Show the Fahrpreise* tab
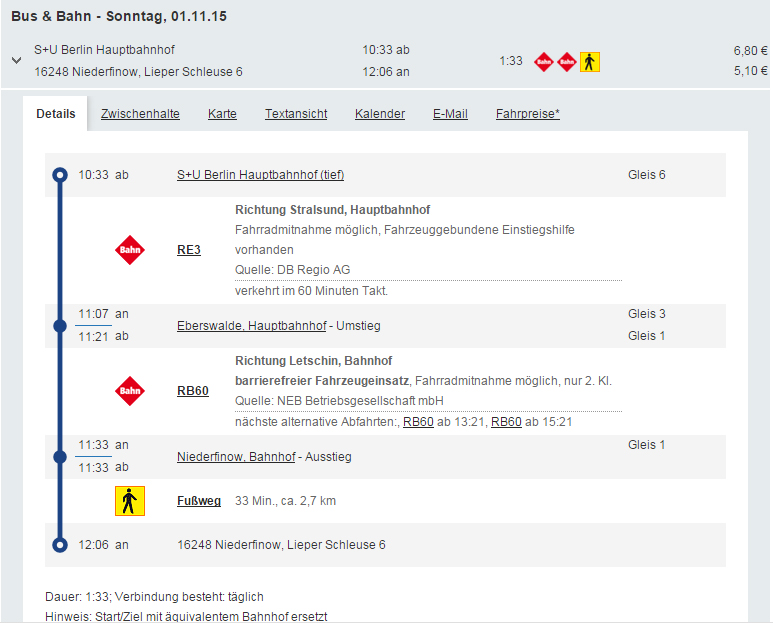This screenshot has width=773, height=623. 527,114
